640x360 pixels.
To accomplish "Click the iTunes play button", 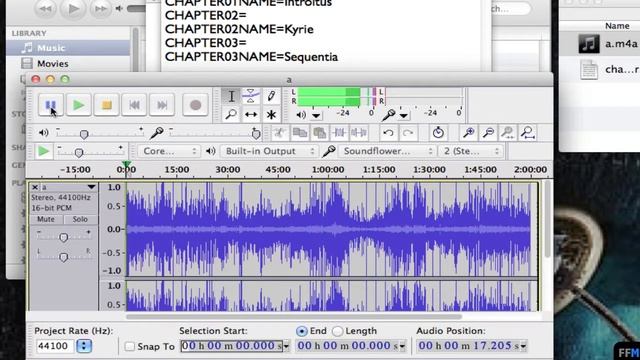I will coord(73,9).
